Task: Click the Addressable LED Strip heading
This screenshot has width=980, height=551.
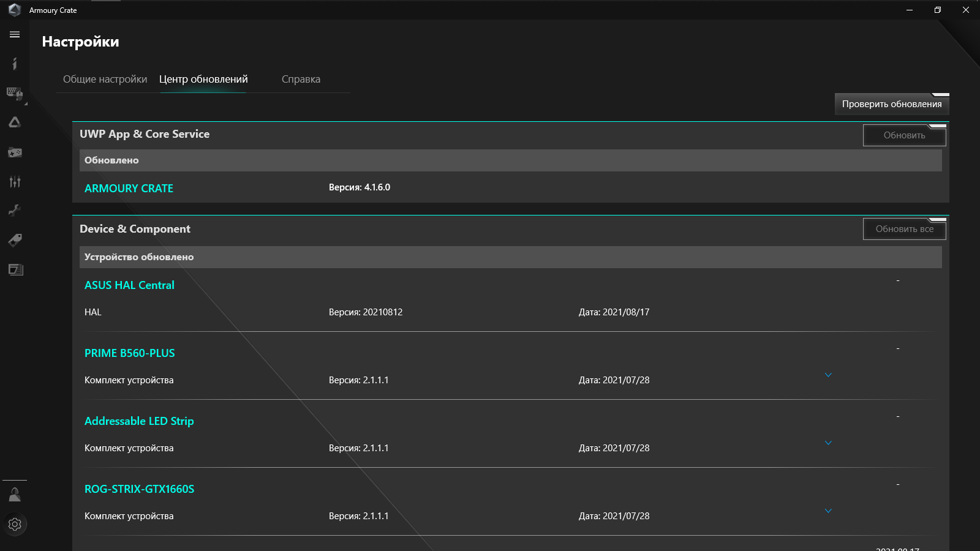Action: tap(139, 421)
